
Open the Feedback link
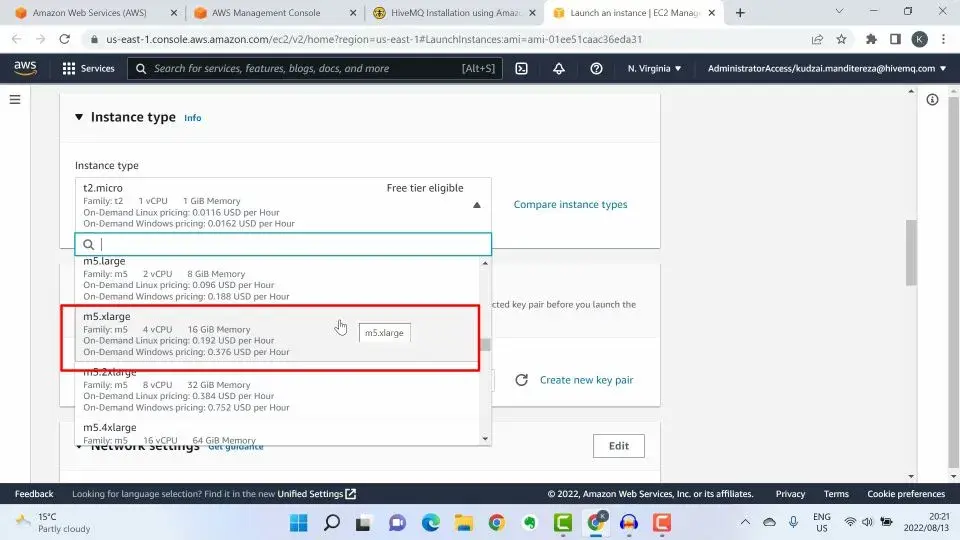click(34, 494)
